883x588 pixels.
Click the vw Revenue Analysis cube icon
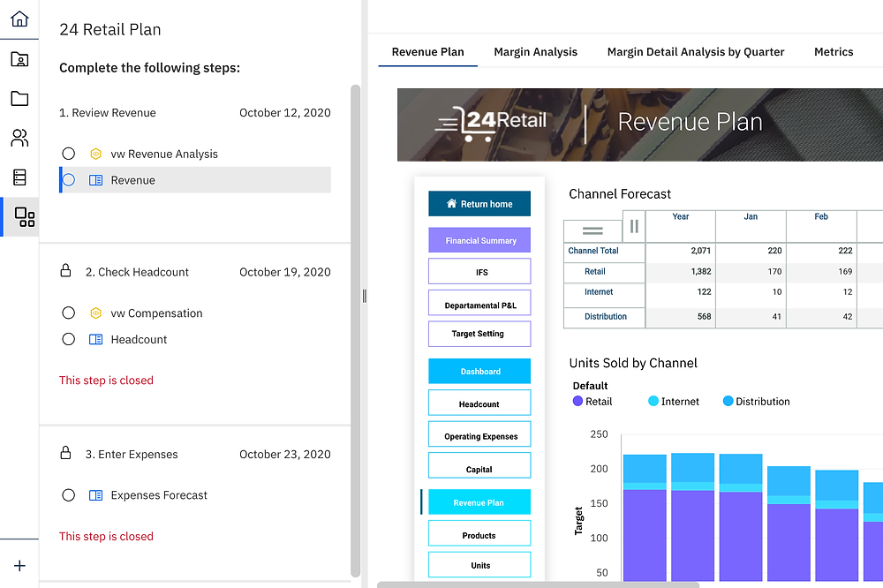(95, 154)
